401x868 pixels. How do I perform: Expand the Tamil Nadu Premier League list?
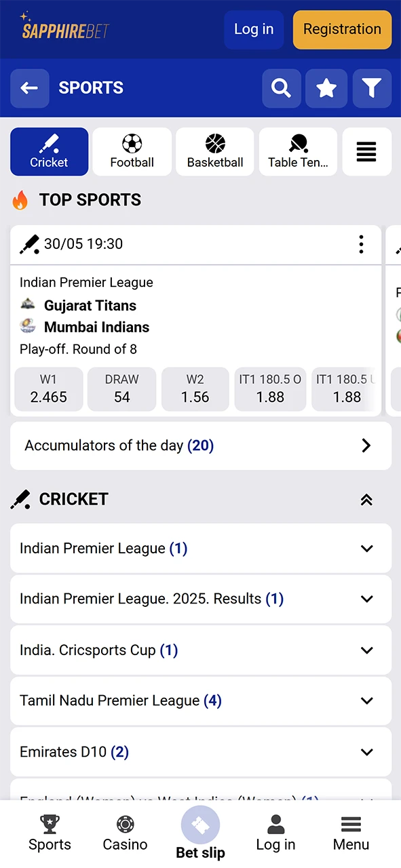200,701
